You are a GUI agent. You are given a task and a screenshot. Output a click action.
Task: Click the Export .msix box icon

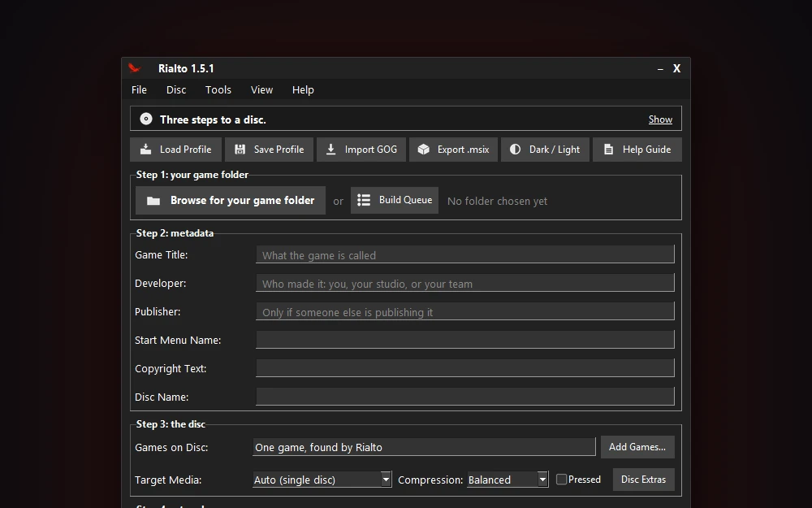[424, 150]
